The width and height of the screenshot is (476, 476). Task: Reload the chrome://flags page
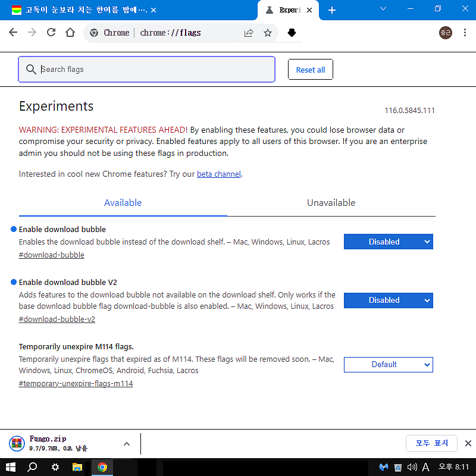tap(51, 32)
